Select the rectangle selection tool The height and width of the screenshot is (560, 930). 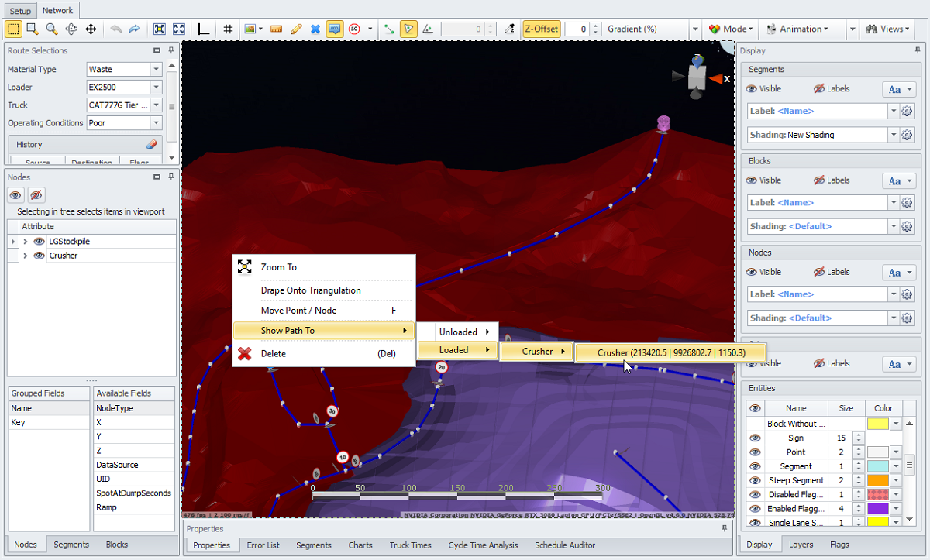pos(13,29)
